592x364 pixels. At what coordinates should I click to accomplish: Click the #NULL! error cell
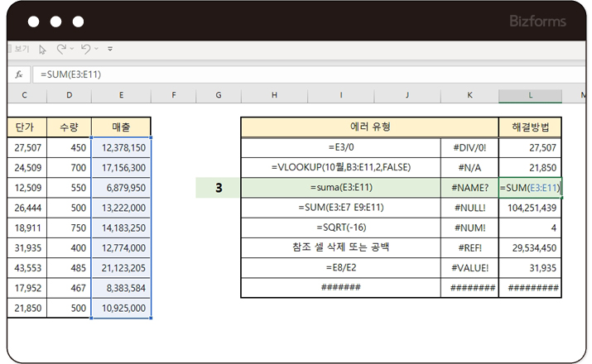tap(469, 208)
